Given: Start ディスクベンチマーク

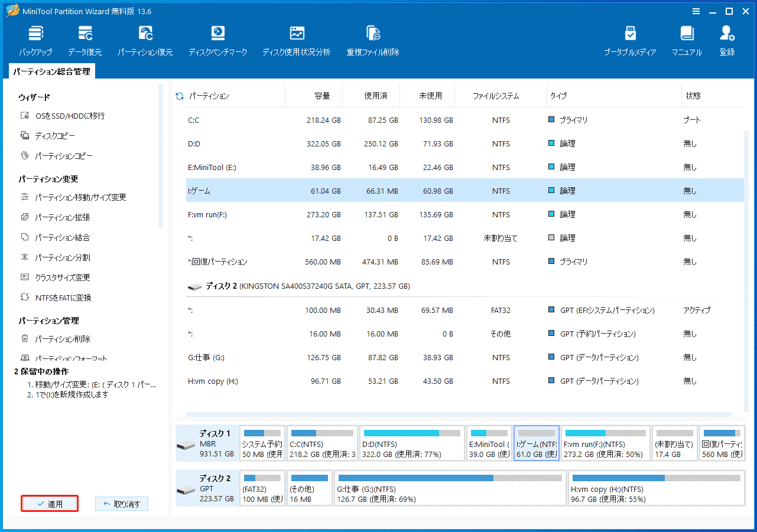Looking at the screenshot, I should pyautogui.click(x=217, y=41).
